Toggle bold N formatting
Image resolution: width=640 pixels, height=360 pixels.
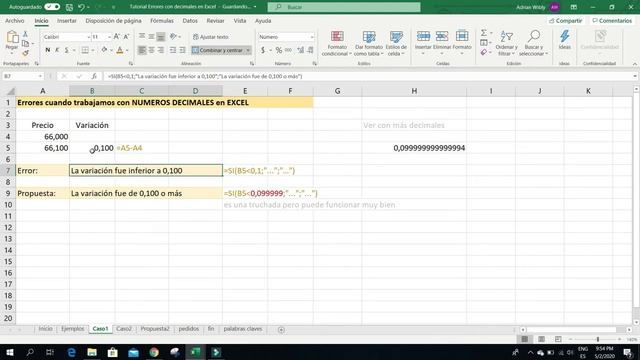(x=48, y=50)
